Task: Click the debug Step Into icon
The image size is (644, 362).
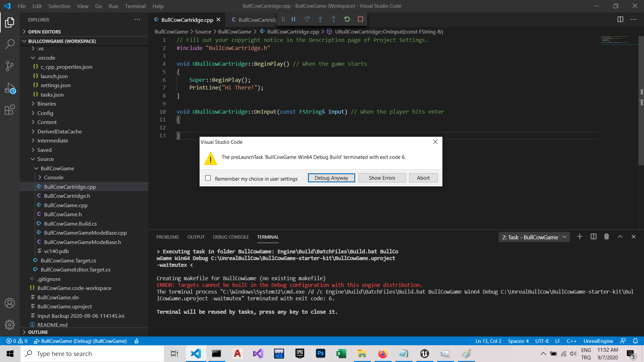Action: (320, 19)
